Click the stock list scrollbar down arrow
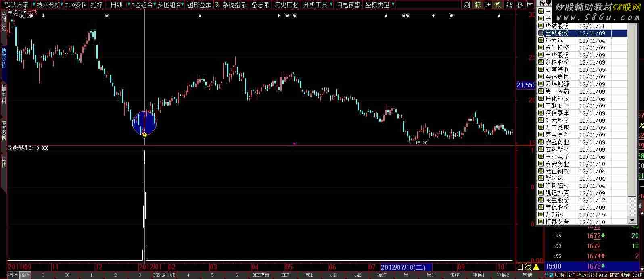 (x=632, y=221)
